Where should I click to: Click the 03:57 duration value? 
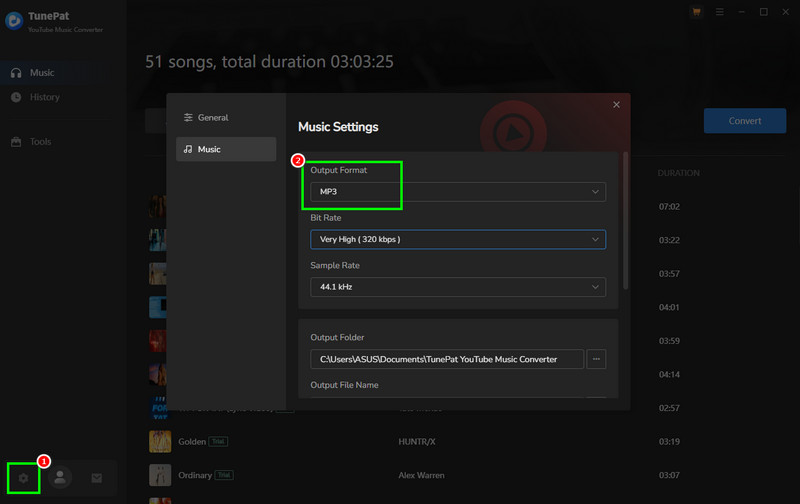coord(669,274)
